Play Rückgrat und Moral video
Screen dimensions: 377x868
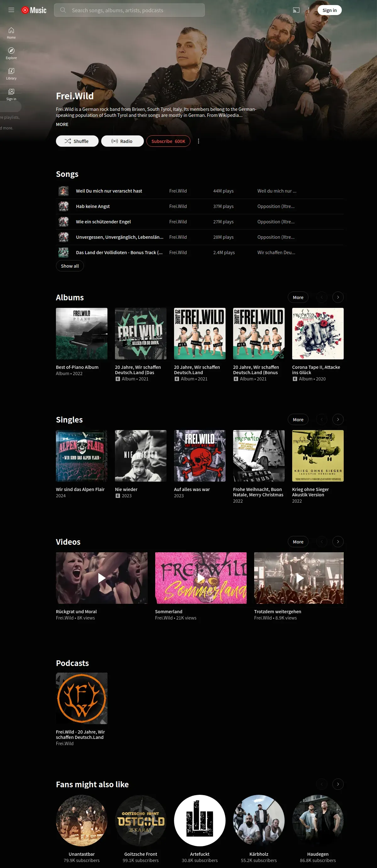pos(102,578)
